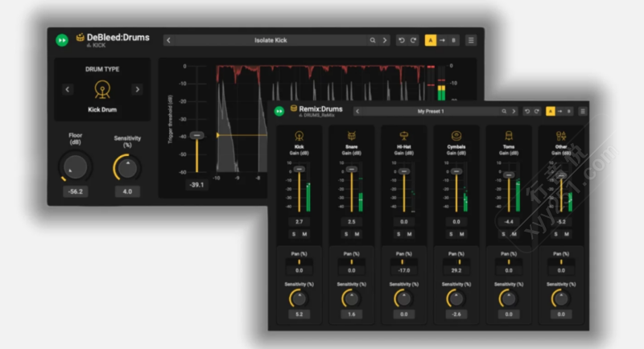Image resolution: width=644 pixels, height=349 pixels.
Task: Select state B in Remix:Drums
Action: click(x=569, y=111)
